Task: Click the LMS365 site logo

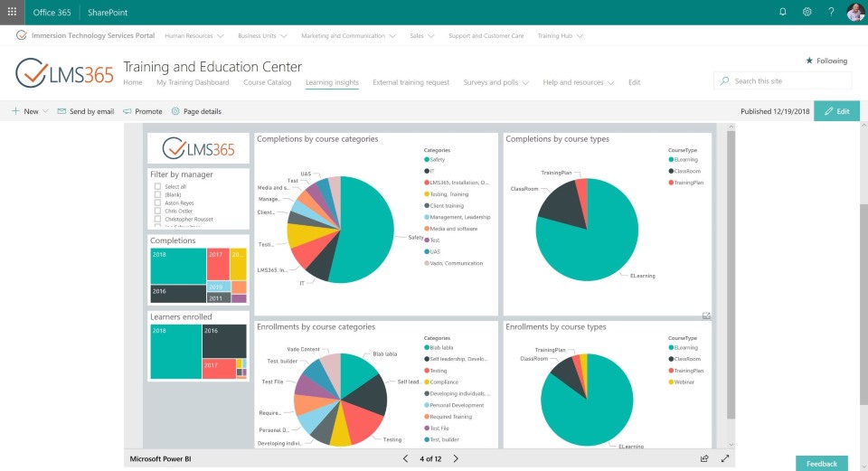Action: click(x=64, y=73)
